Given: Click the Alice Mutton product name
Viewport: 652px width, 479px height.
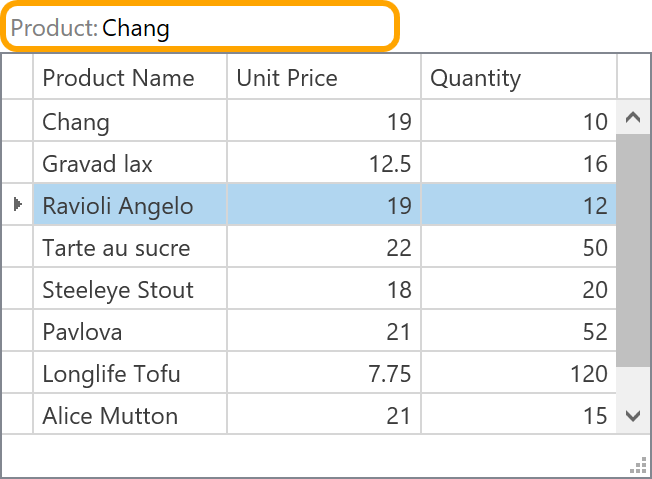Looking at the screenshot, I should click(x=110, y=416).
